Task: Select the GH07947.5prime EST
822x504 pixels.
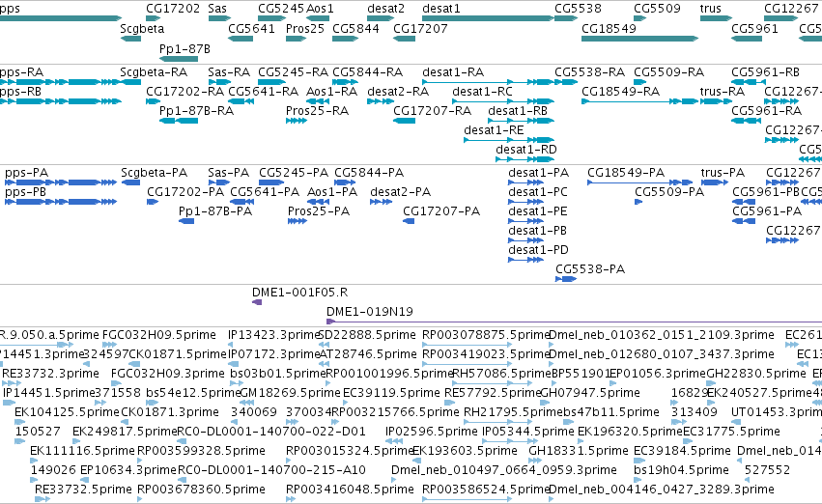Action: pos(543,403)
